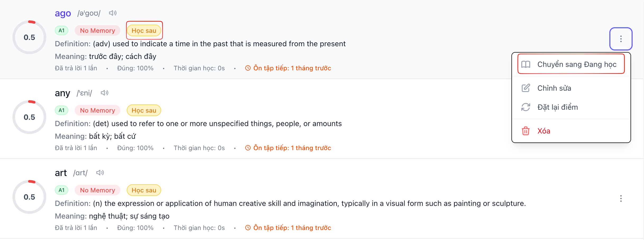Click the 'Học sau' tag on 'ago'

(x=144, y=31)
